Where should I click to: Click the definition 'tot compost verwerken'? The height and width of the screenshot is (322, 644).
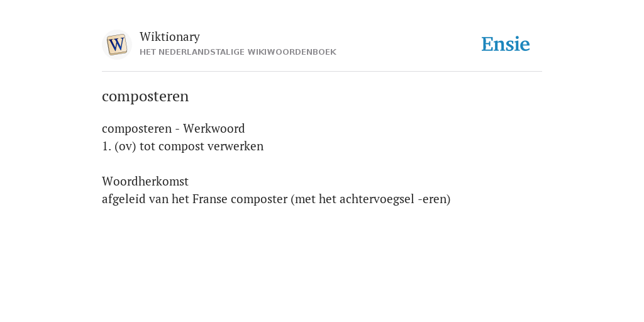202,146
